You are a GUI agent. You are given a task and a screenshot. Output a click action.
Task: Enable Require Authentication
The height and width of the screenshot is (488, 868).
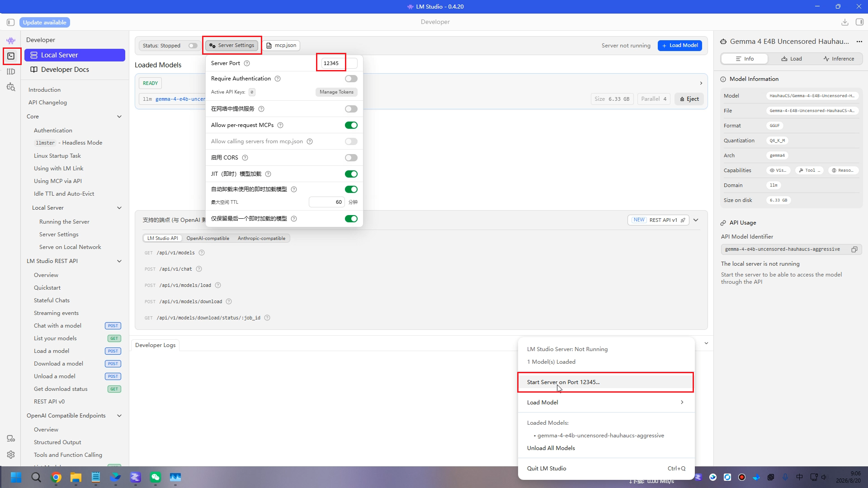pos(351,79)
